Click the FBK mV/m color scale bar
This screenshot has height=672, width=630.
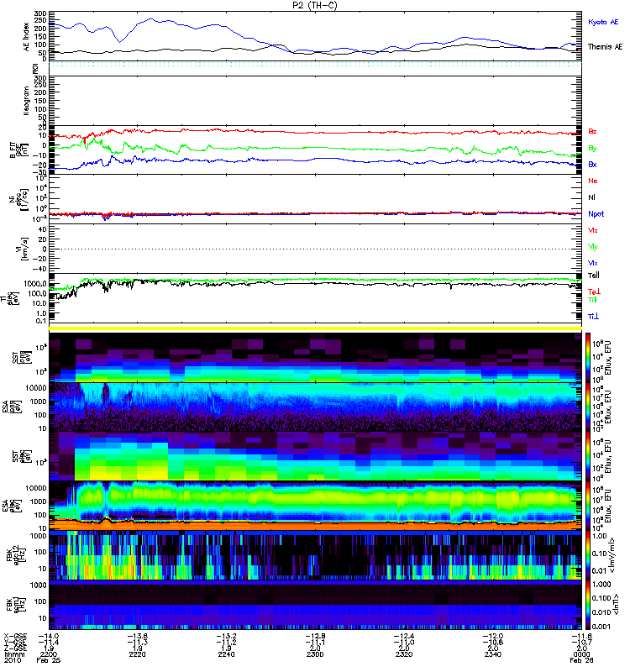click(588, 555)
